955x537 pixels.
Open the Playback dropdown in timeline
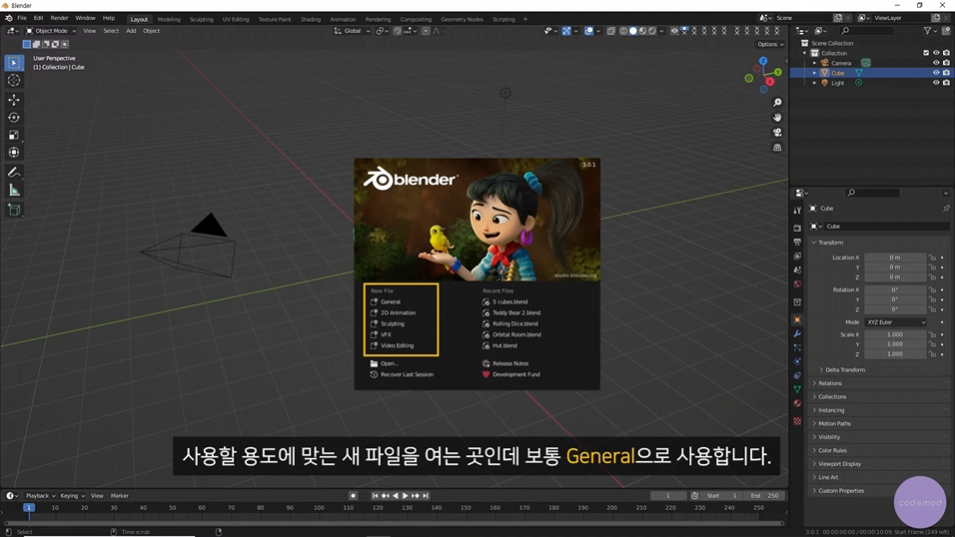40,496
